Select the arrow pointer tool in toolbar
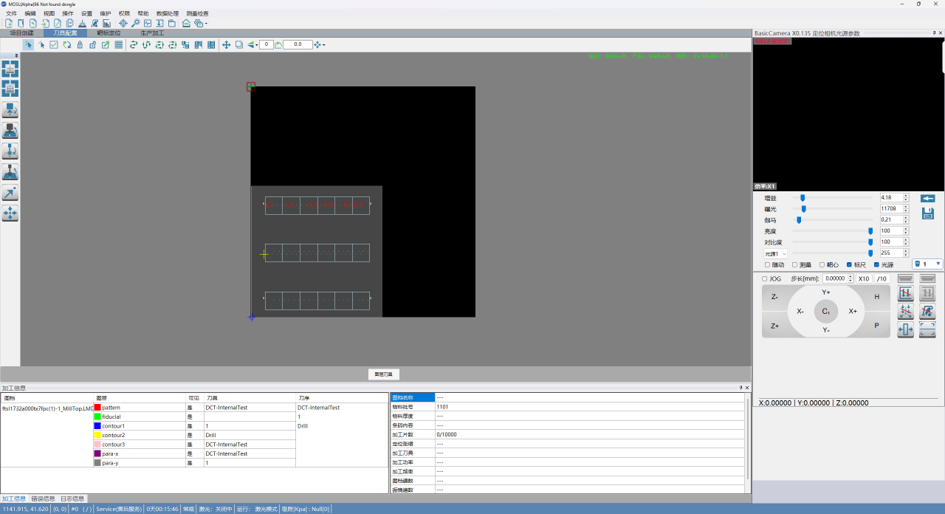Viewport: 945px width, 514px height. point(28,45)
